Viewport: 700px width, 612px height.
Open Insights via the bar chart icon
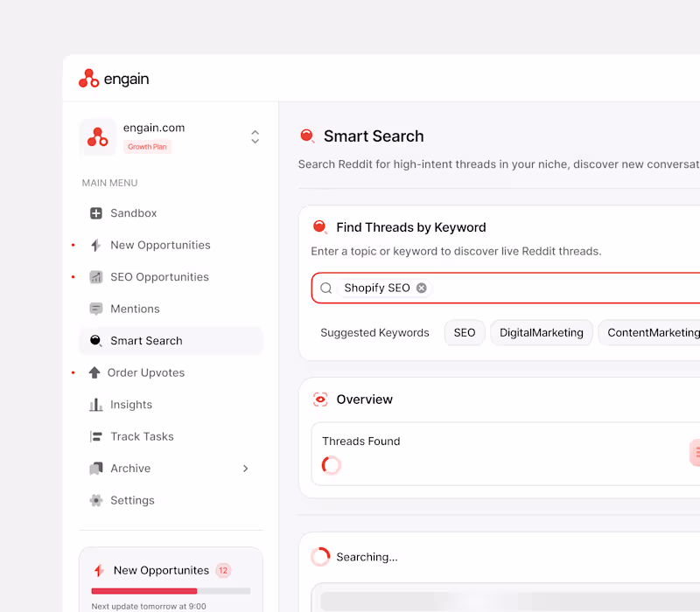click(x=94, y=404)
